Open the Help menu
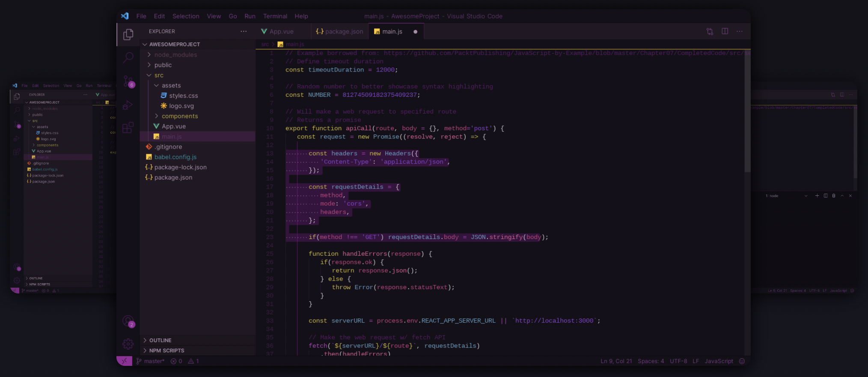The image size is (868, 377). [x=301, y=16]
